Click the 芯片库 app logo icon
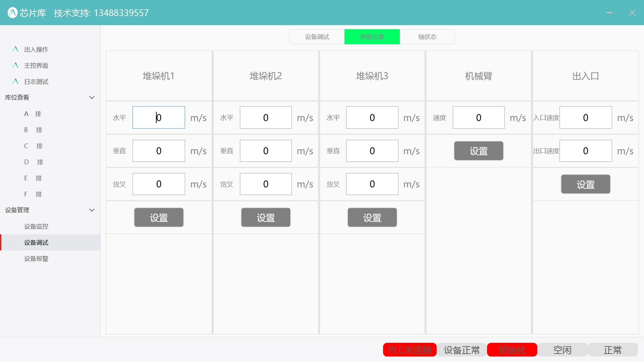This screenshot has width=644, height=362. coord(12,13)
